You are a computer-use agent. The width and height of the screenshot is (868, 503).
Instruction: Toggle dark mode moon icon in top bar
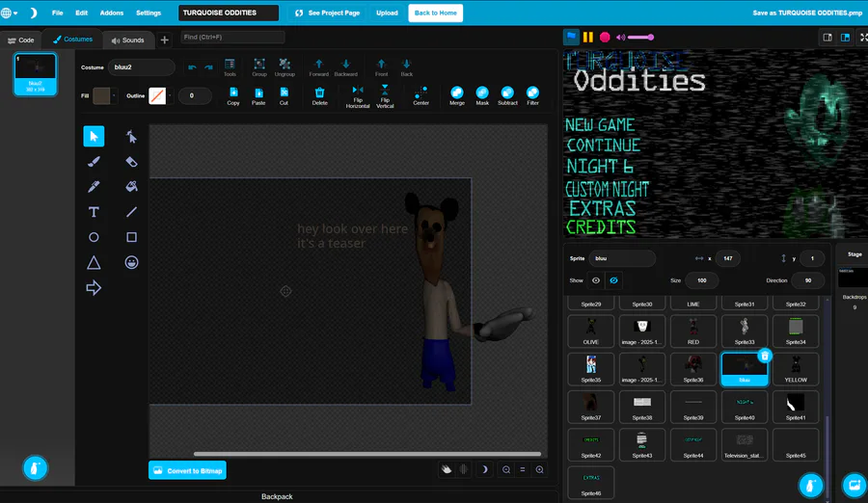tap(33, 13)
